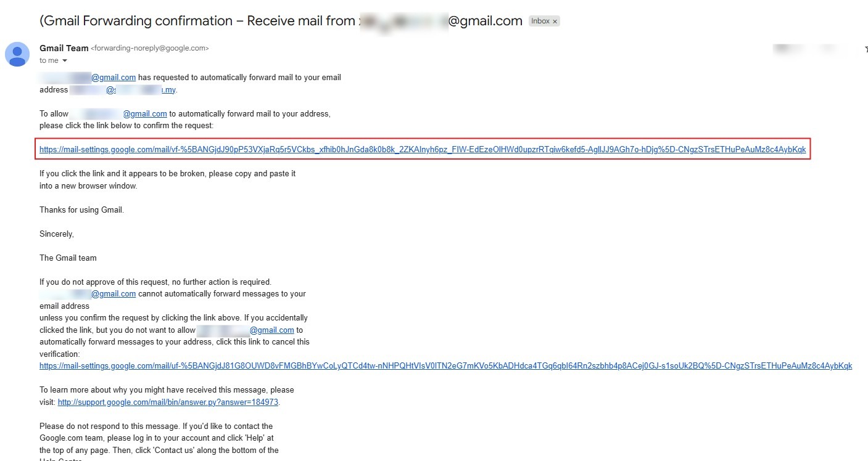Click "The Gmail team" signature text
The height and width of the screenshot is (461, 868).
coord(68,258)
